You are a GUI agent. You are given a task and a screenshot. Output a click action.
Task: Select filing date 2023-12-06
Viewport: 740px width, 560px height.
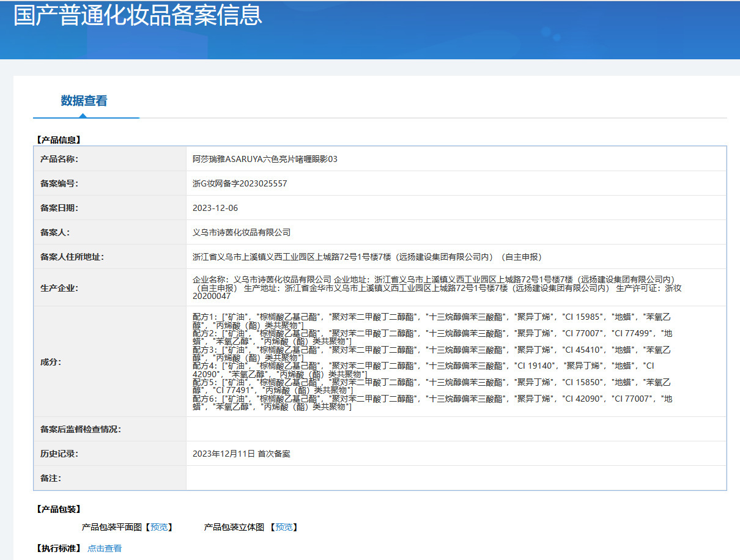point(215,208)
